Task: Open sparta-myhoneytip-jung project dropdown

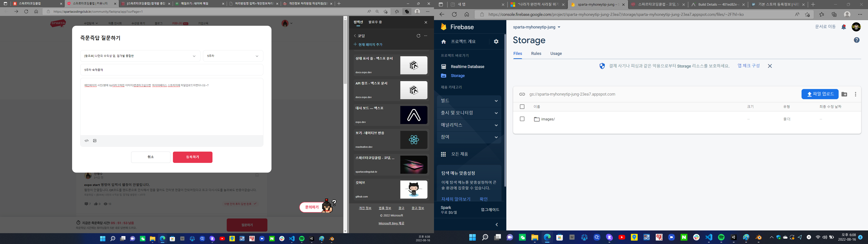Action: tap(536, 27)
